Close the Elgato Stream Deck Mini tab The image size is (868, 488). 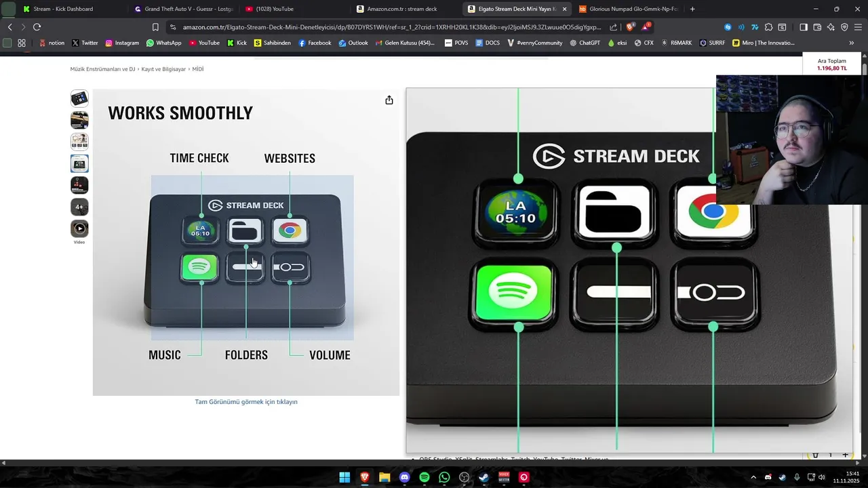coord(564,9)
